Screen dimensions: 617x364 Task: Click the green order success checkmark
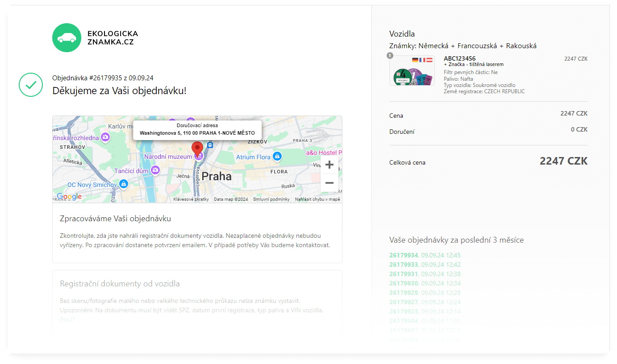click(31, 85)
